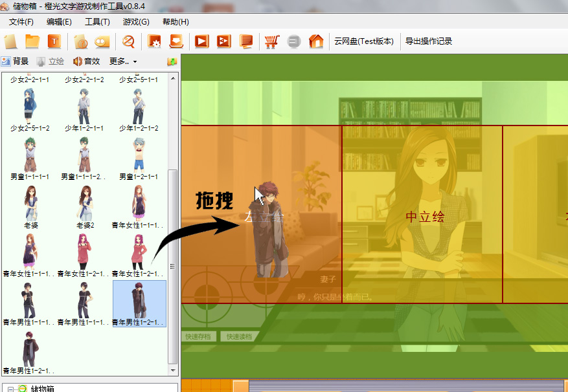Open the shopping cart store icon
The width and height of the screenshot is (568, 392).
pyautogui.click(x=271, y=41)
